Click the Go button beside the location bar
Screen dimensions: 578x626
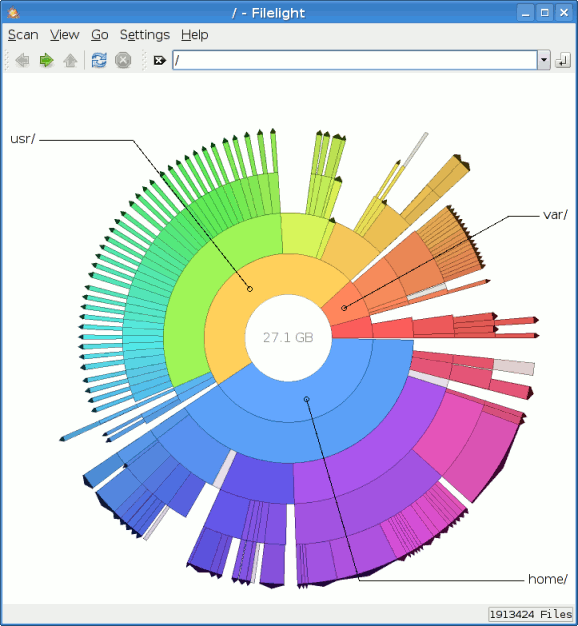563,61
